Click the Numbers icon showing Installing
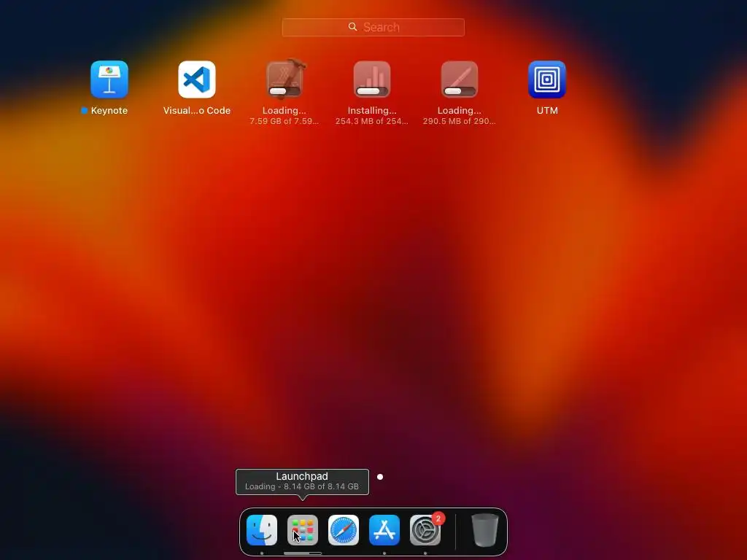 point(372,79)
